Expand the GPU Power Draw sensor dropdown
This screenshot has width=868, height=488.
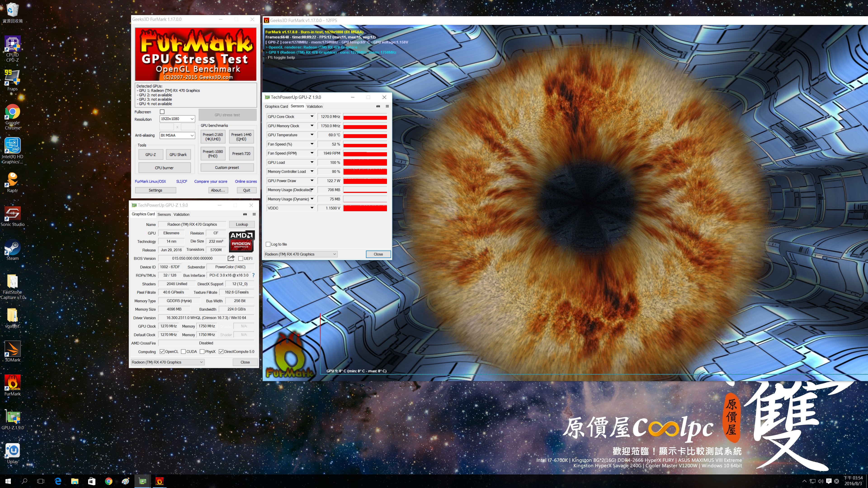[x=312, y=181]
